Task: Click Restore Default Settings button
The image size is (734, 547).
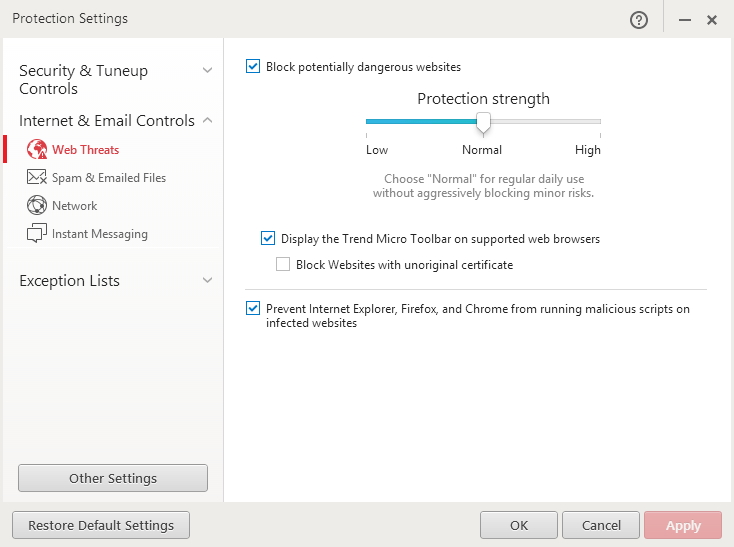Action: [101, 525]
